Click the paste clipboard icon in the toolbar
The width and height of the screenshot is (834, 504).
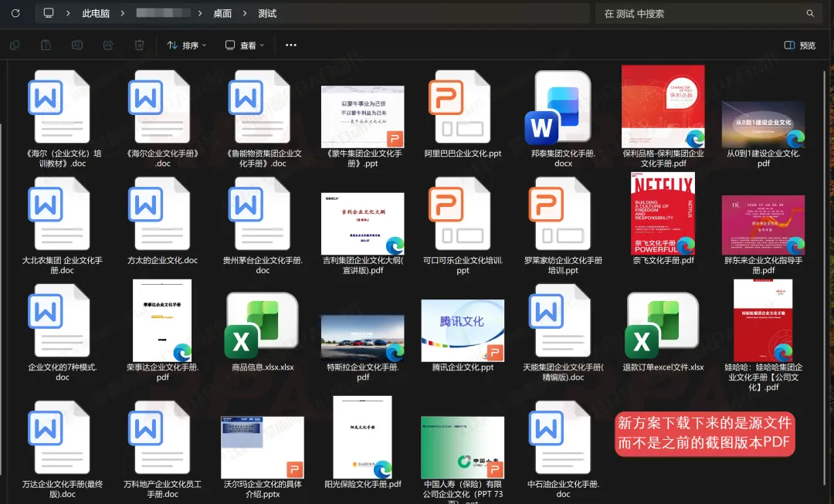coord(46,46)
